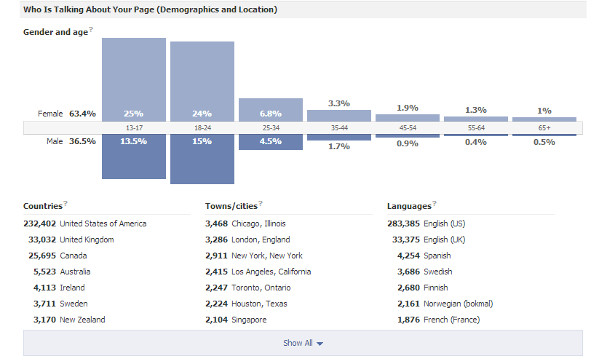Click United Kingdom country entry
This screenshot has height=364, width=599.
coord(87,240)
